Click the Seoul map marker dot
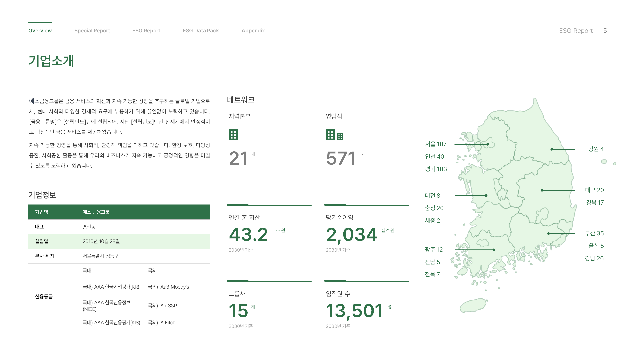Viewport: 635px width, 364px height. tap(487, 144)
